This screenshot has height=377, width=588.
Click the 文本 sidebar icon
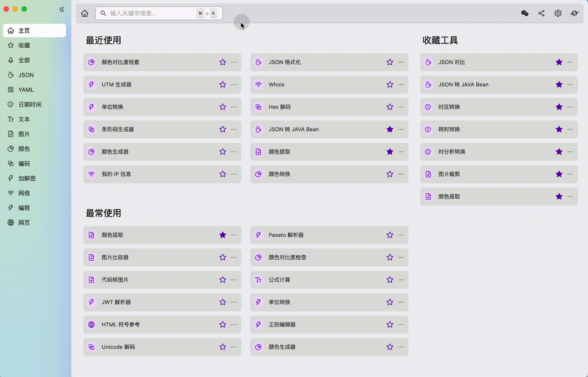11,119
